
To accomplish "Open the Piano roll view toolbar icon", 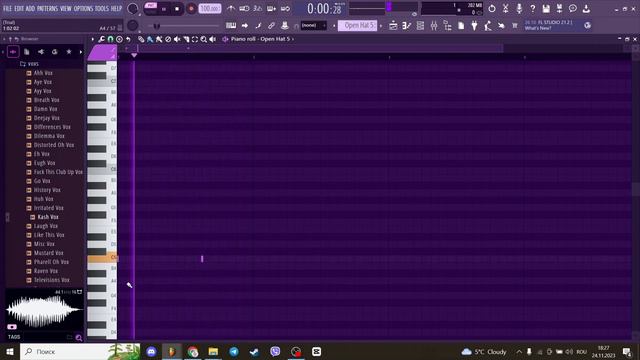I will [407, 26].
